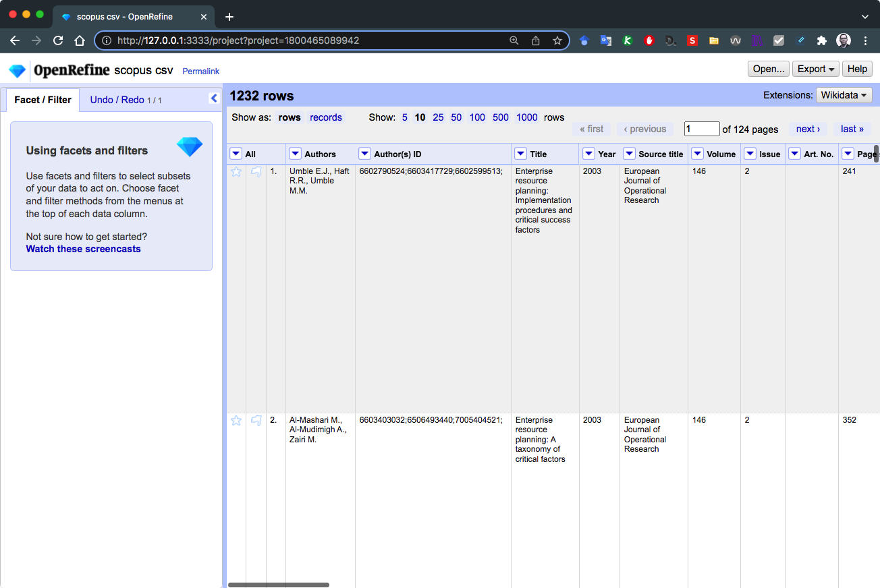This screenshot has width=880, height=588.
Task: Open a new browser tab
Action: [x=229, y=16]
